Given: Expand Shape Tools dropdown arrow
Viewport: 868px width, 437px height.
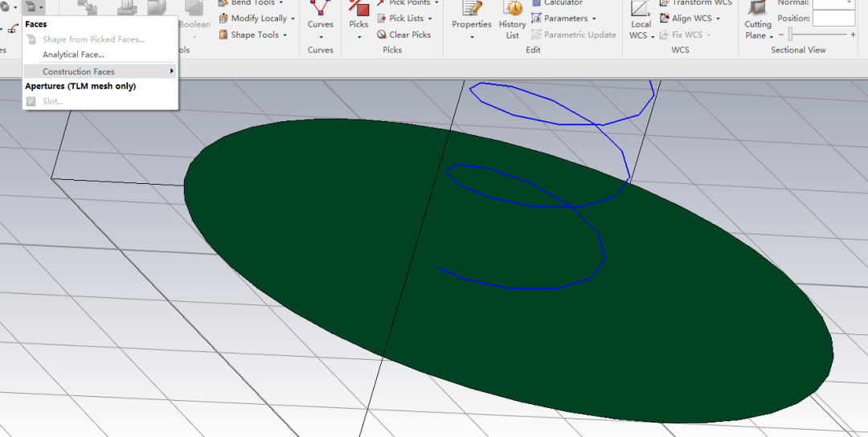Looking at the screenshot, I should (285, 35).
